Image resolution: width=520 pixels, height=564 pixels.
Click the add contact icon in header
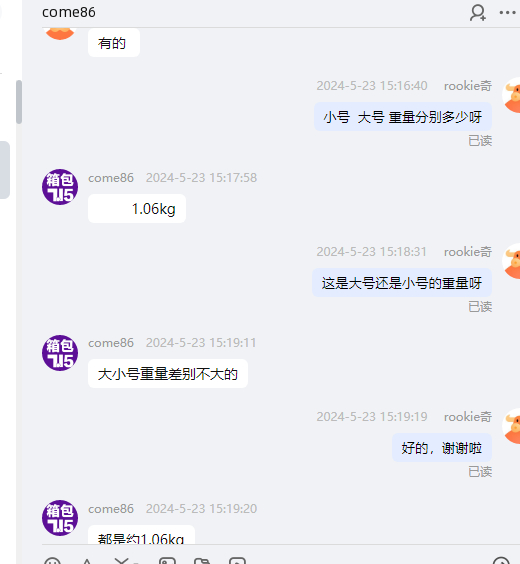click(478, 13)
